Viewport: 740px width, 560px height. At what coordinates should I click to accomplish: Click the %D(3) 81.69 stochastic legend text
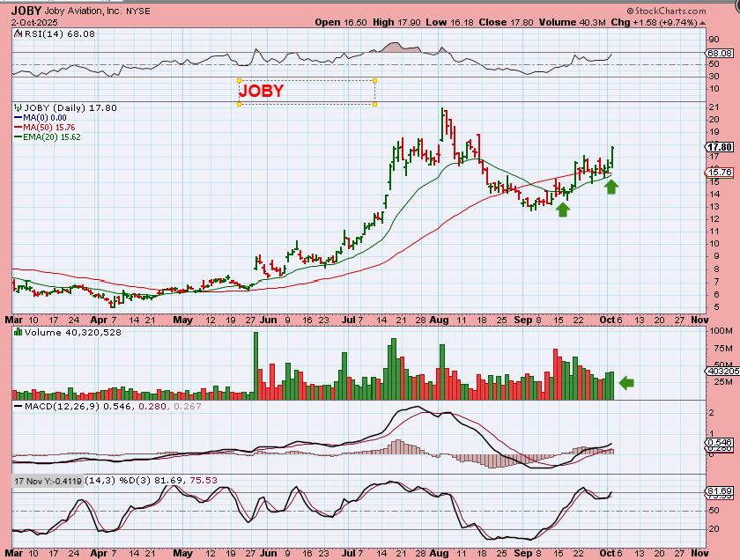click(151, 481)
